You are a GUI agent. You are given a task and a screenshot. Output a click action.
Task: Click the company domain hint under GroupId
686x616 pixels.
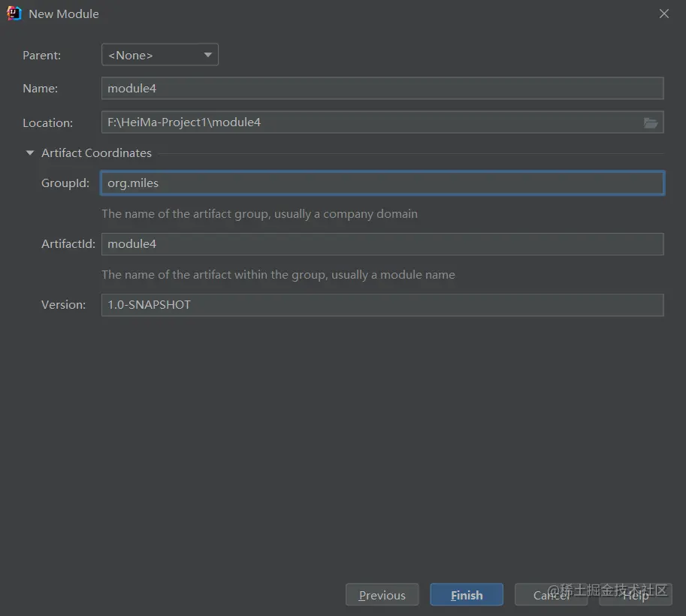point(259,214)
